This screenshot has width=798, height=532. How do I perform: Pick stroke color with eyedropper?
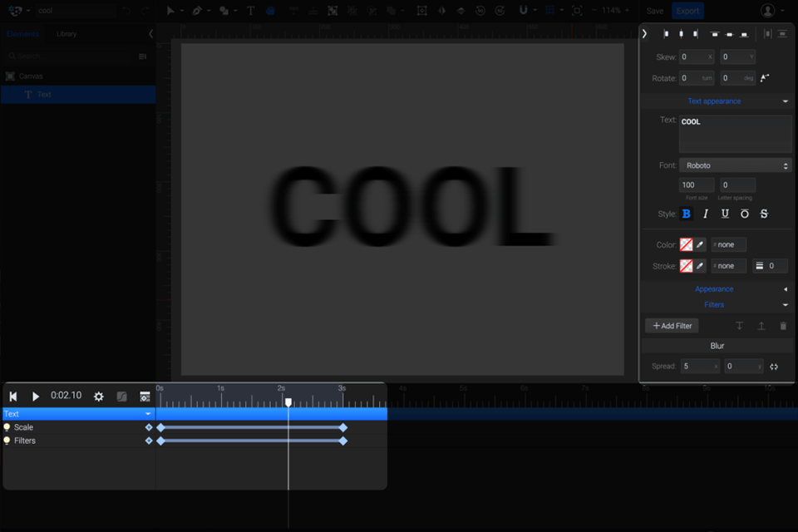point(700,266)
